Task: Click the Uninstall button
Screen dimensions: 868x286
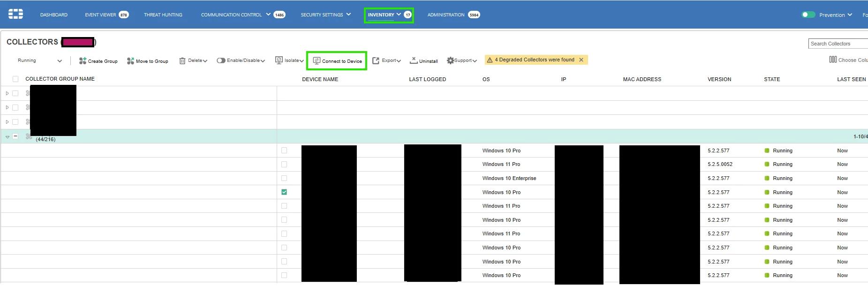Action: (x=424, y=61)
